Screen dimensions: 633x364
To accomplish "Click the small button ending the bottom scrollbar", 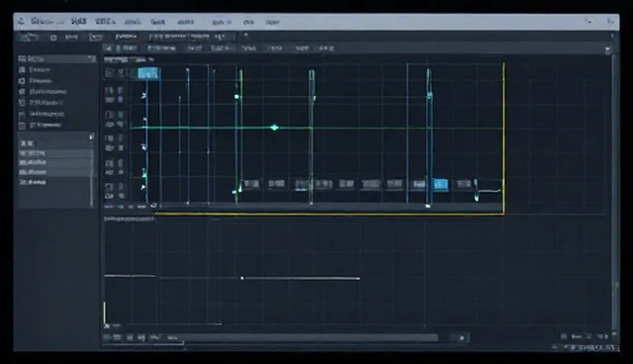I will pyautogui.click(x=461, y=337).
